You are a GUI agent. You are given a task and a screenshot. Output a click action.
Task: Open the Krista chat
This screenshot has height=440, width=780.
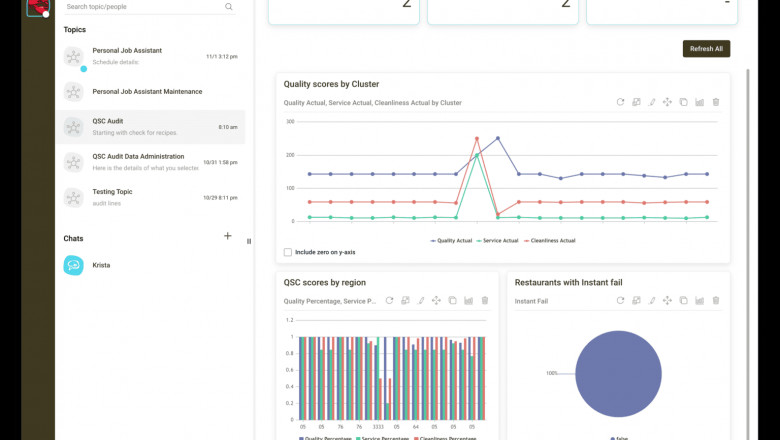[101, 265]
